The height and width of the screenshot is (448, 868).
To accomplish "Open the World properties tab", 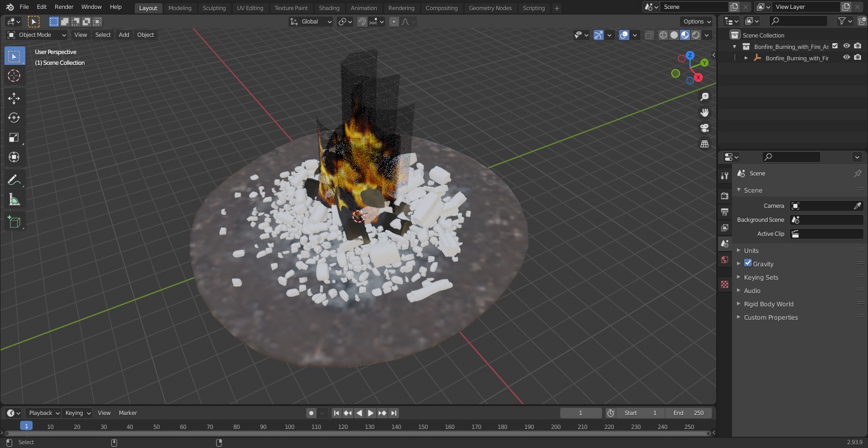I will (724, 259).
